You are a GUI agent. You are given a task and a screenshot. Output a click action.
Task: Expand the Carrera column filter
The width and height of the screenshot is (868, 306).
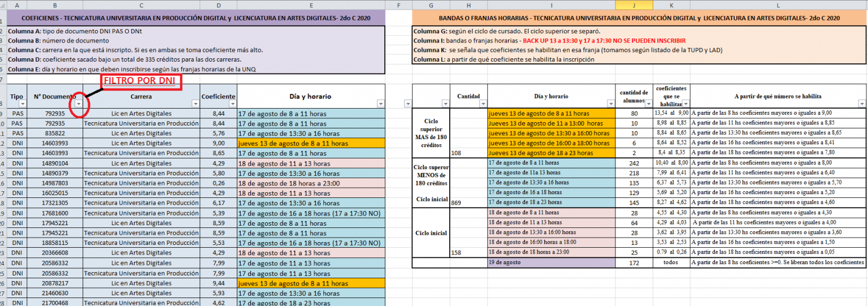coord(196,104)
